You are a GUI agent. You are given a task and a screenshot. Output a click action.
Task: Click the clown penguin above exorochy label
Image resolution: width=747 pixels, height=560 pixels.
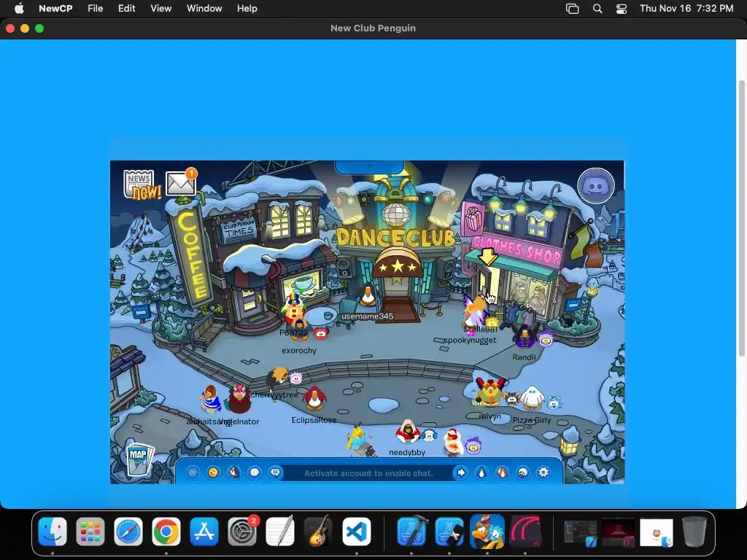click(x=295, y=309)
